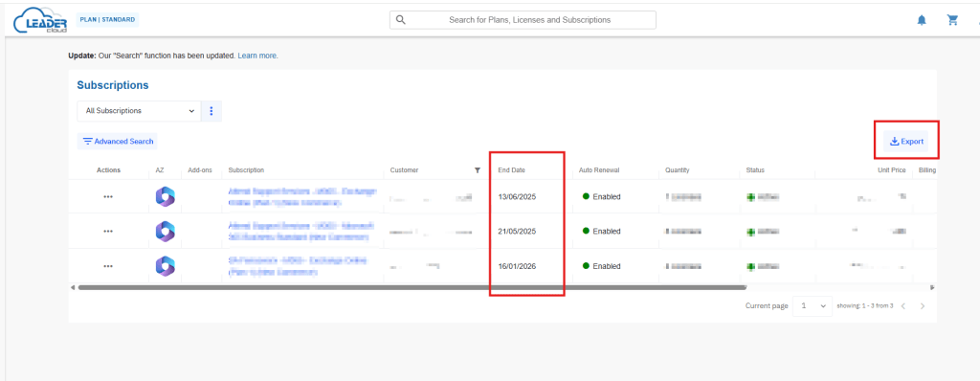Open the All Subscriptions dropdown

tap(140, 111)
